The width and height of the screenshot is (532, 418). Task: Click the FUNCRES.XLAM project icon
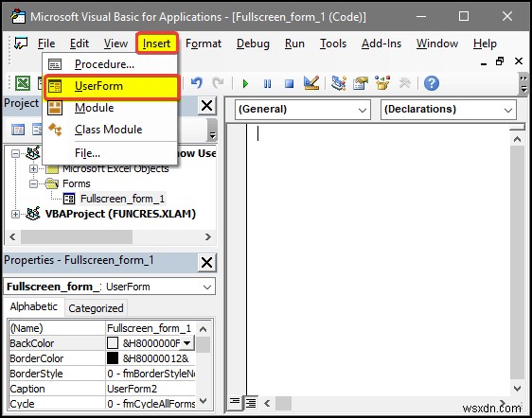tap(33, 214)
